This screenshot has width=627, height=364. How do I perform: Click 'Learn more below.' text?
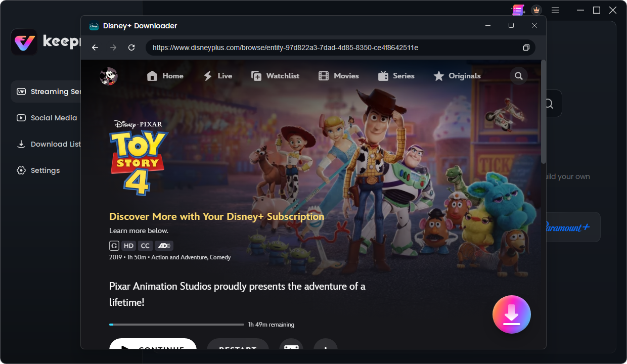click(139, 231)
